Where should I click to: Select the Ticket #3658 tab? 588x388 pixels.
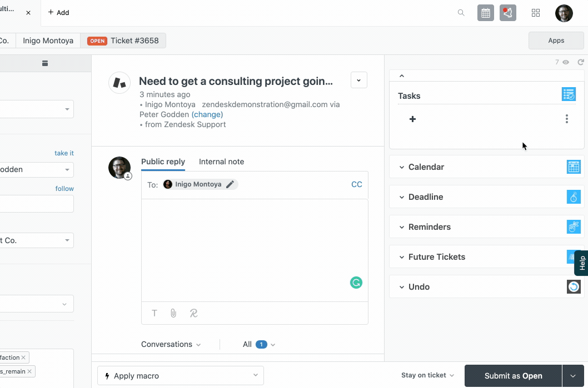[x=123, y=40]
